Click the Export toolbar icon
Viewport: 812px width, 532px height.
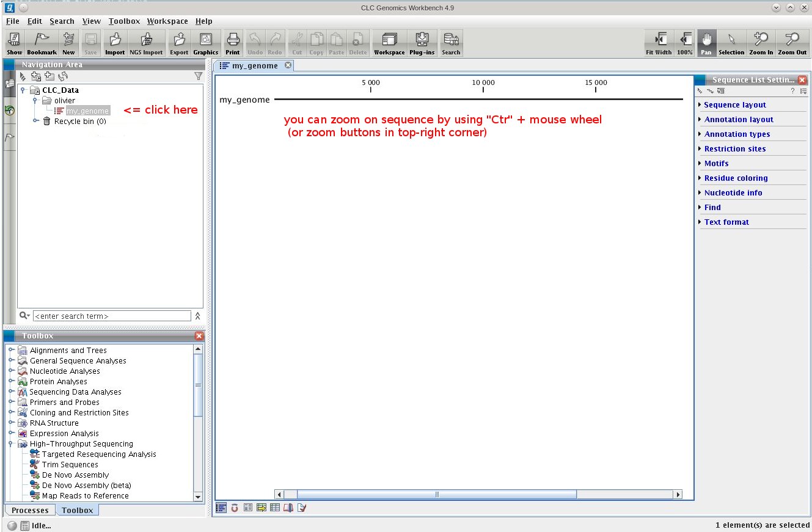(179, 43)
